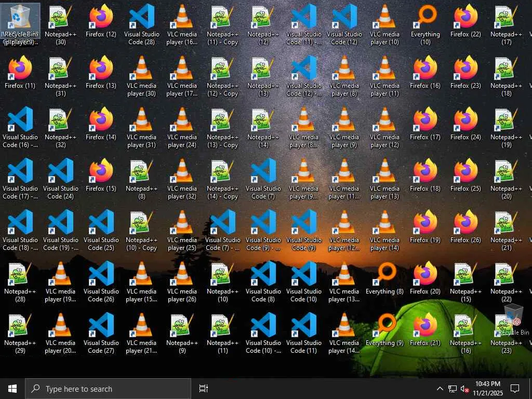Click the Visual Studio Code (27) icon
The height and width of the screenshot is (399, 532).
coord(101,334)
